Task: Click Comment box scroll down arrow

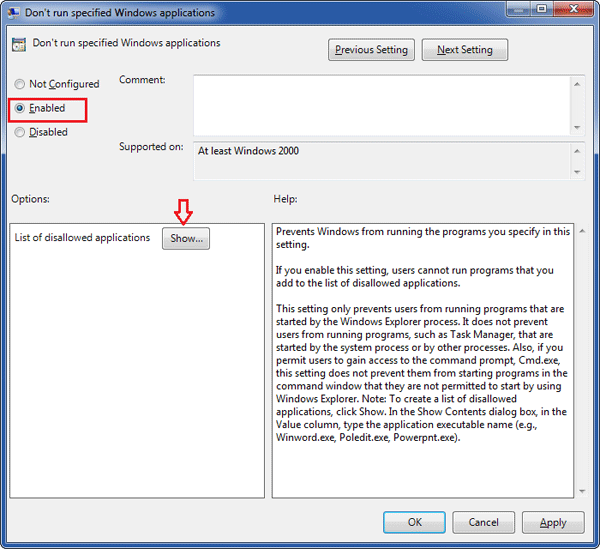Action: coord(577,127)
